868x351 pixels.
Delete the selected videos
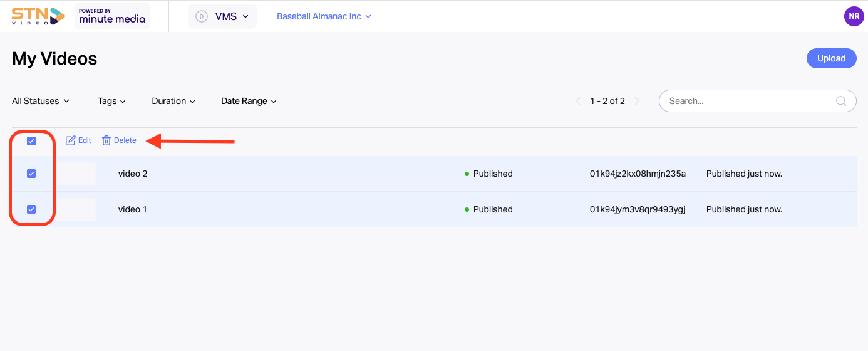pyautogui.click(x=119, y=140)
